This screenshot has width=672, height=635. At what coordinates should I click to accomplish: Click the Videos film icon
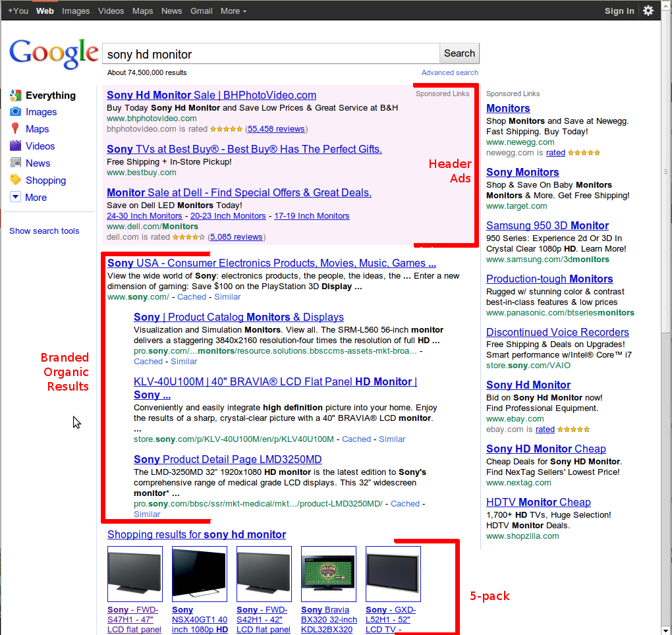click(x=15, y=146)
